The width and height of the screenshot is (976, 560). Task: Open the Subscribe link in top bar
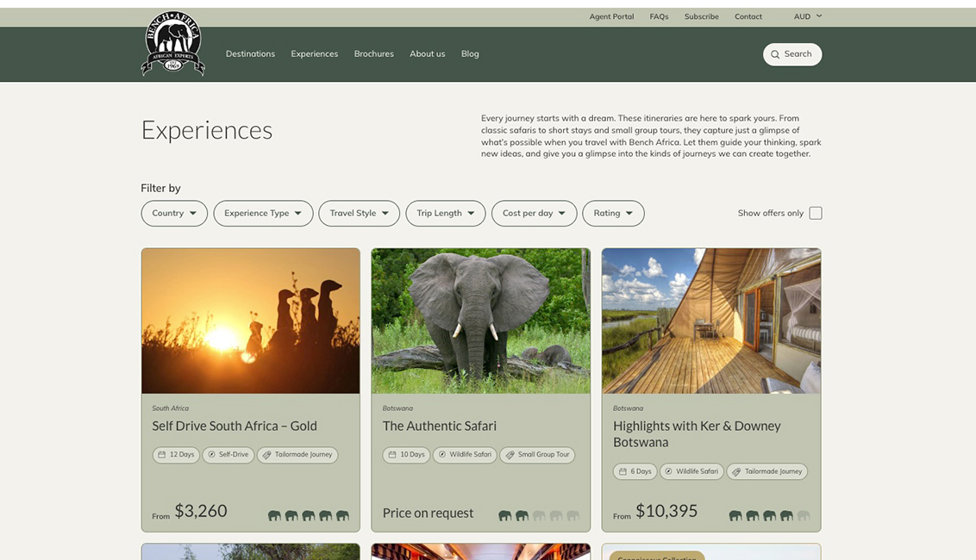701,16
